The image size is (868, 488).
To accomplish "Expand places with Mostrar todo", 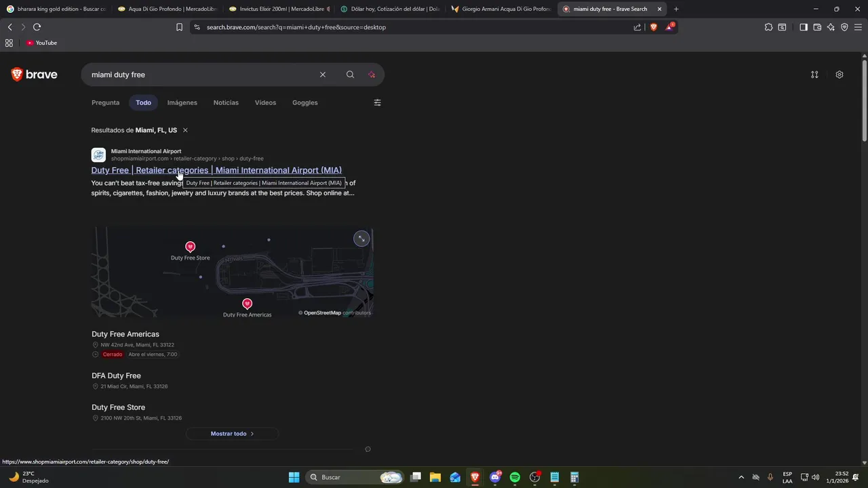I will coord(232,434).
